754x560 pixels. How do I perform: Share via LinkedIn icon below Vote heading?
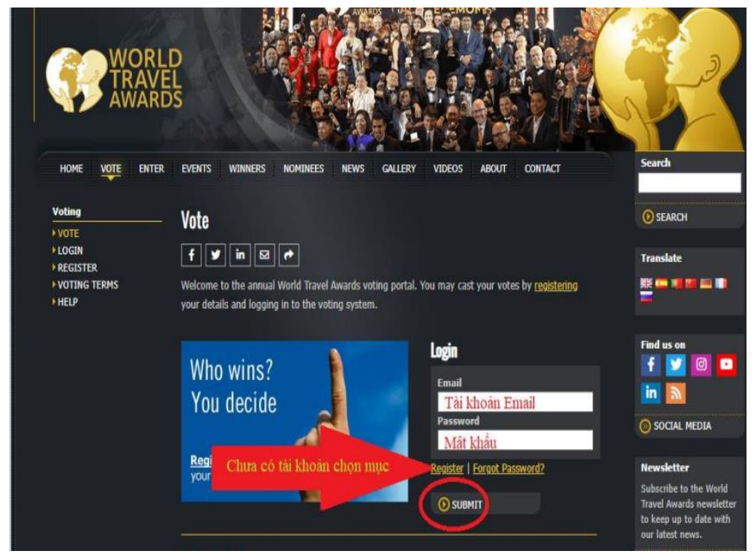tap(240, 255)
